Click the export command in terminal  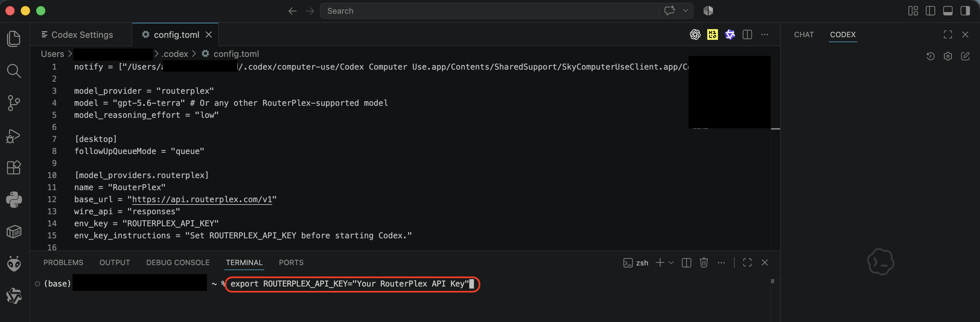[x=350, y=284]
